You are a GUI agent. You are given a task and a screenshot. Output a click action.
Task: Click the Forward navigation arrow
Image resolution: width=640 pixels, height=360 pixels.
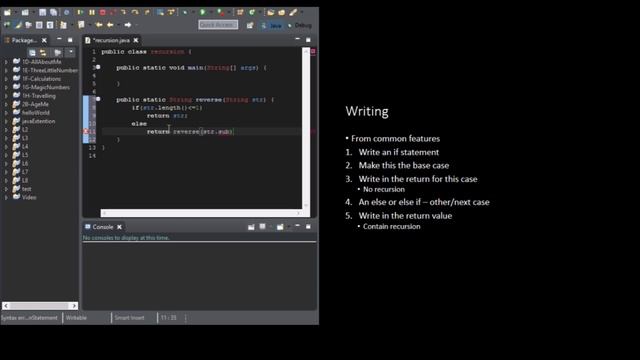[x=128, y=25]
